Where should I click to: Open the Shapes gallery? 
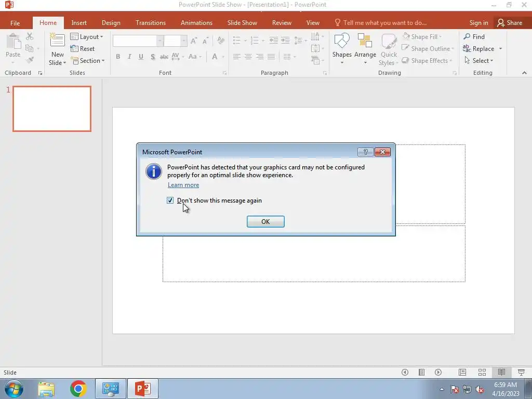tap(342, 48)
